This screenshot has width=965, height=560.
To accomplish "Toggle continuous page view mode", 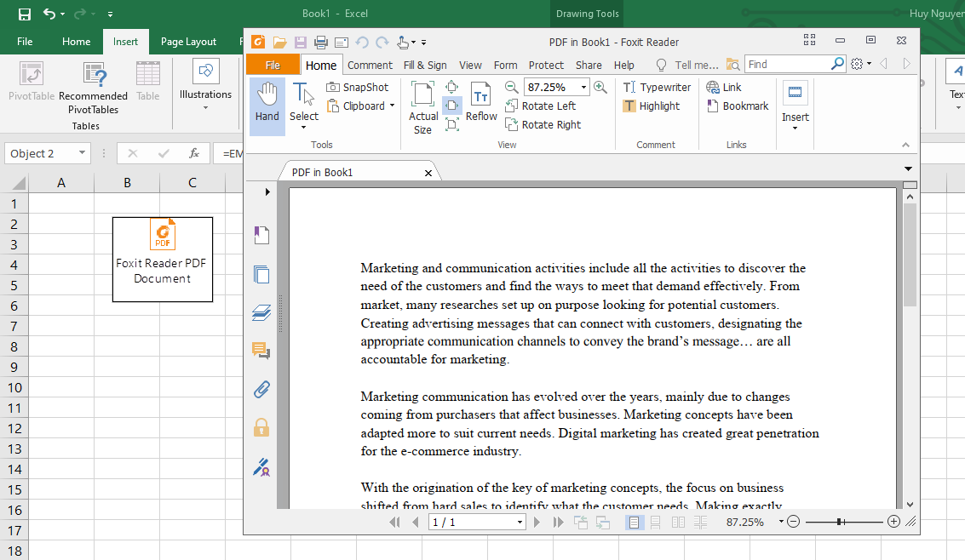I will tap(656, 522).
